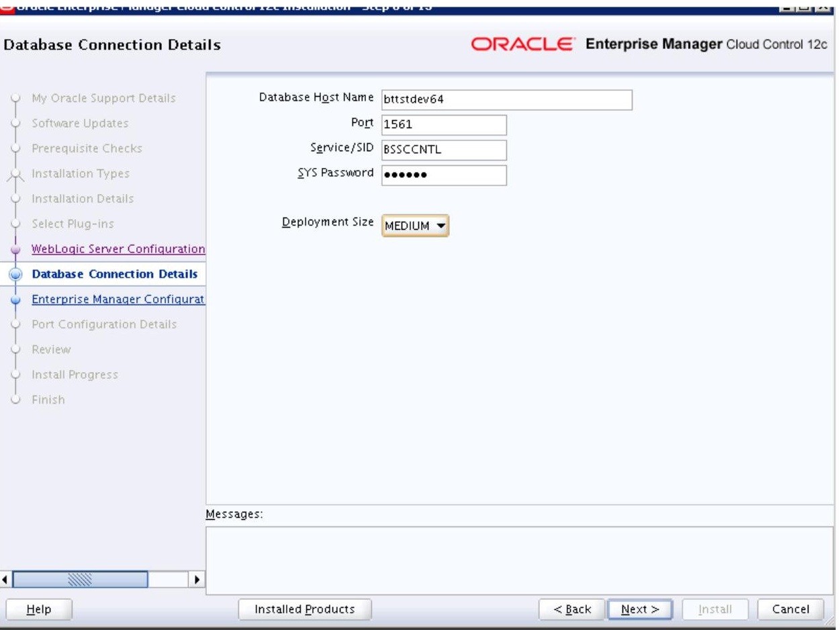Proceed with the Next button
The image size is (840, 630).
pyautogui.click(x=640, y=609)
